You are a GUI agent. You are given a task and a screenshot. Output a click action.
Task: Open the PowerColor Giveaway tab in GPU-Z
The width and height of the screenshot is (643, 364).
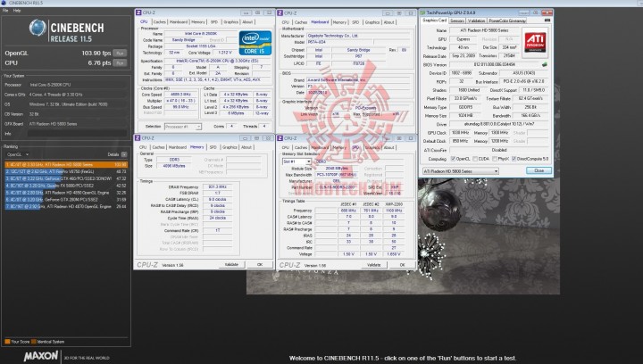click(x=507, y=21)
